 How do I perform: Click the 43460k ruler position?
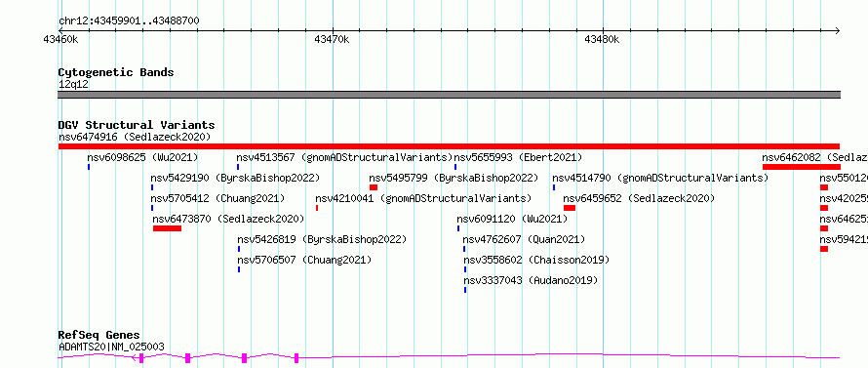click(x=60, y=39)
